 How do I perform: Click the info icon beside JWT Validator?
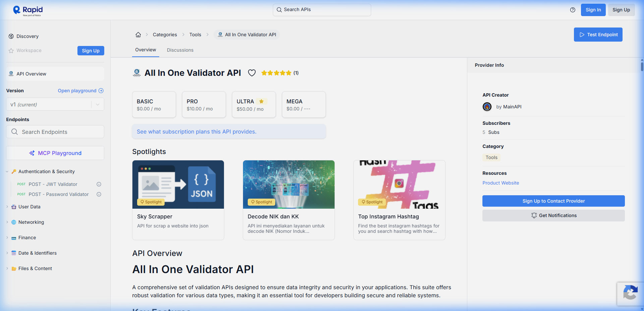pyautogui.click(x=99, y=184)
